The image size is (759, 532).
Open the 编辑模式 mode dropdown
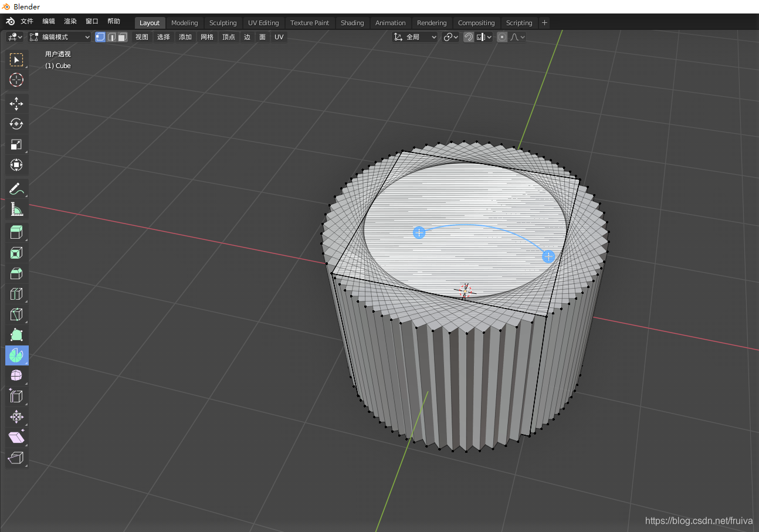click(x=60, y=37)
